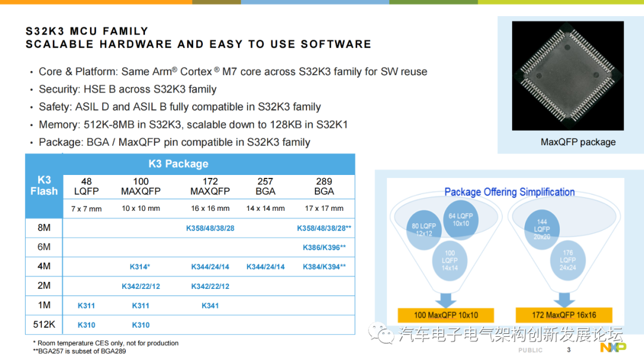Click the 1M flash row label

(x=44, y=305)
